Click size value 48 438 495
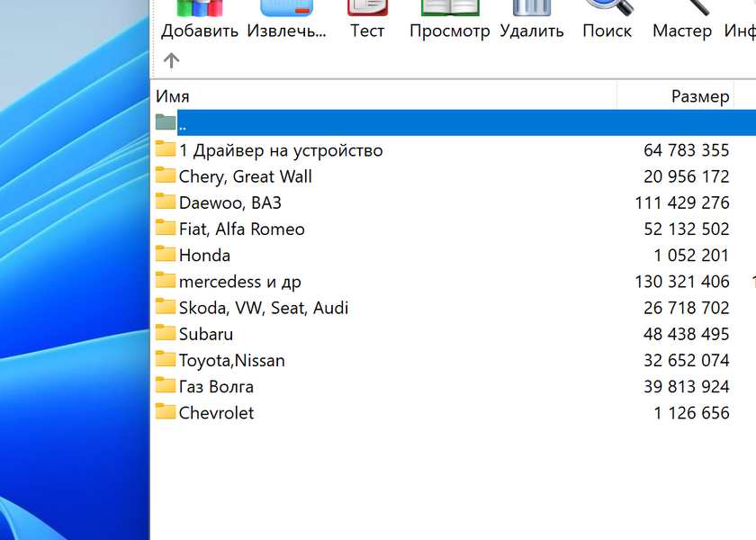The image size is (756, 540). click(686, 334)
